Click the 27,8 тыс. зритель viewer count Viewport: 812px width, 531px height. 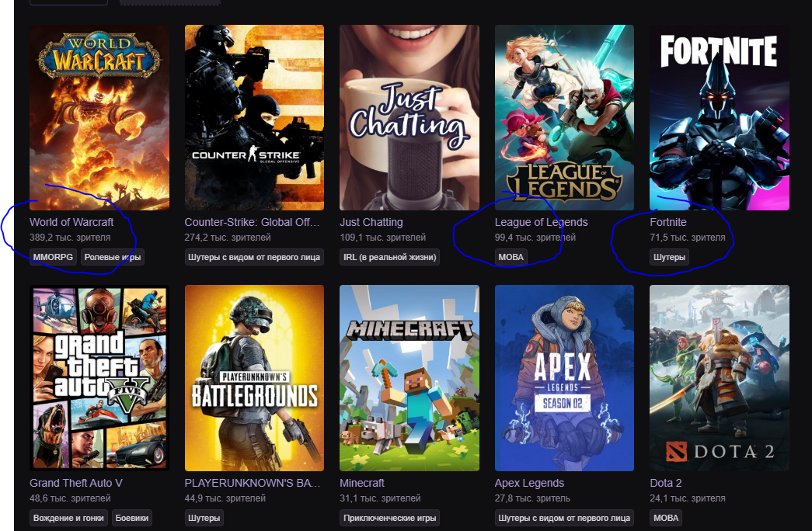tap(532, 498)
